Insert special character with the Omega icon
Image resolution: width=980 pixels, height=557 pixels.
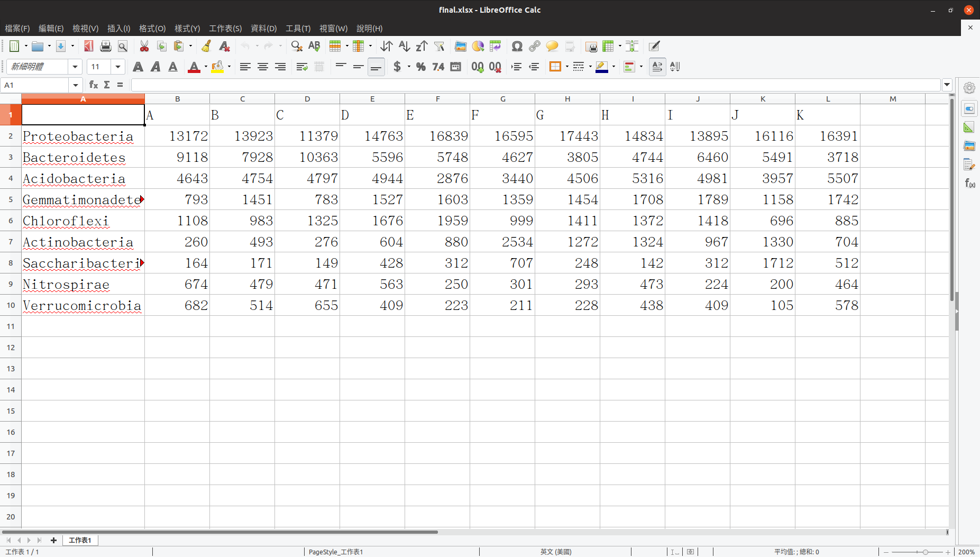(517, 47)
